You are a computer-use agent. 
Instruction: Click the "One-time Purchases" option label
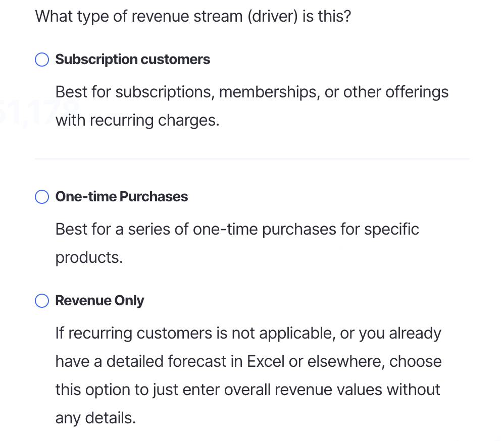tap(121, 197)
